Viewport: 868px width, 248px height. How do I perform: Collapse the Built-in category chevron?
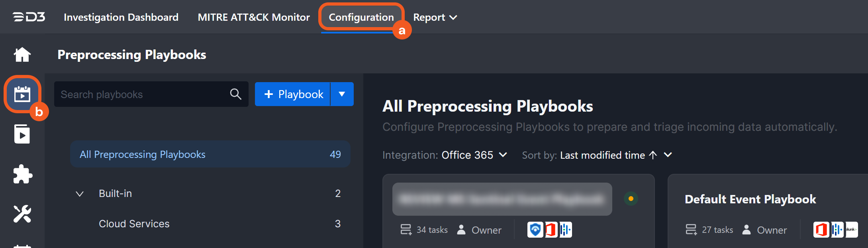tap(80, 194)
